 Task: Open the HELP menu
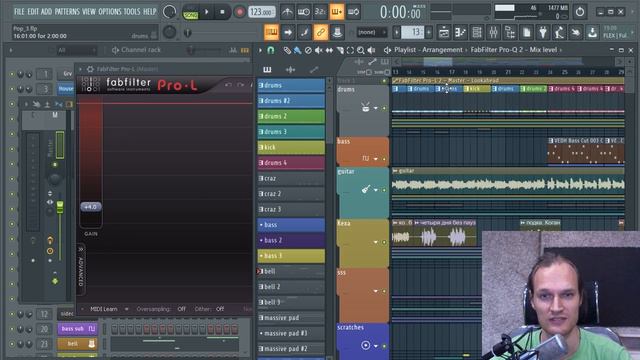(149, 11)
